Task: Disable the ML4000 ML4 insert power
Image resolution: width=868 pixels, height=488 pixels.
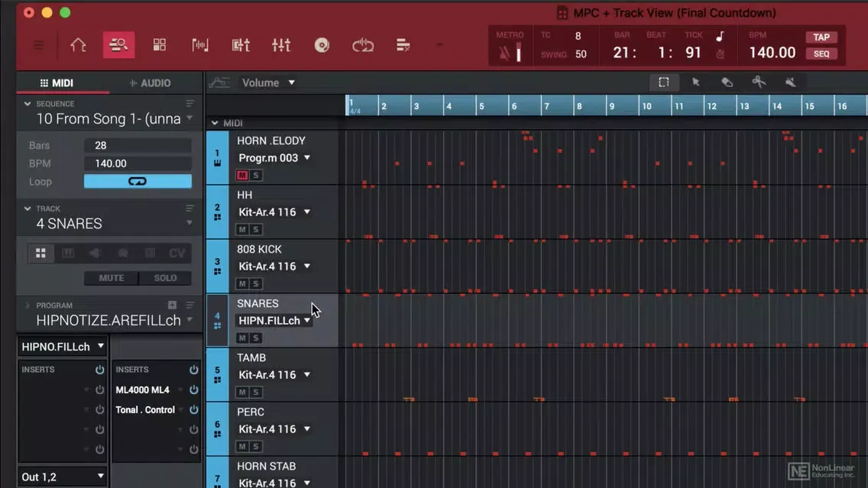Action: 194,389
